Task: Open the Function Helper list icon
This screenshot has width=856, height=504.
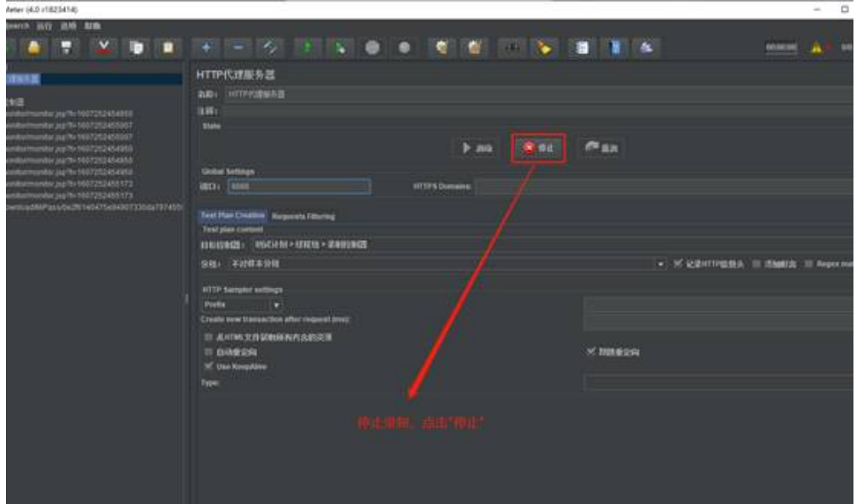Action: coord(582,48)
